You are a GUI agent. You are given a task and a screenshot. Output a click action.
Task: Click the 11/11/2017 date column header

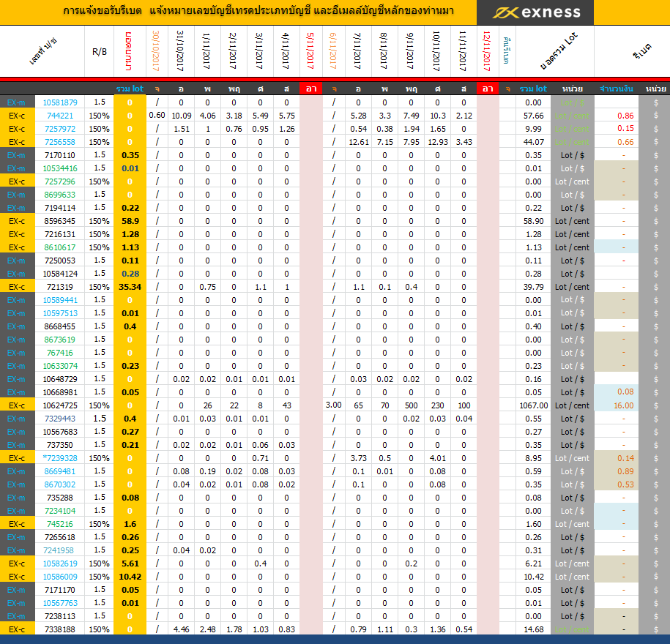[x=464, y=50]
